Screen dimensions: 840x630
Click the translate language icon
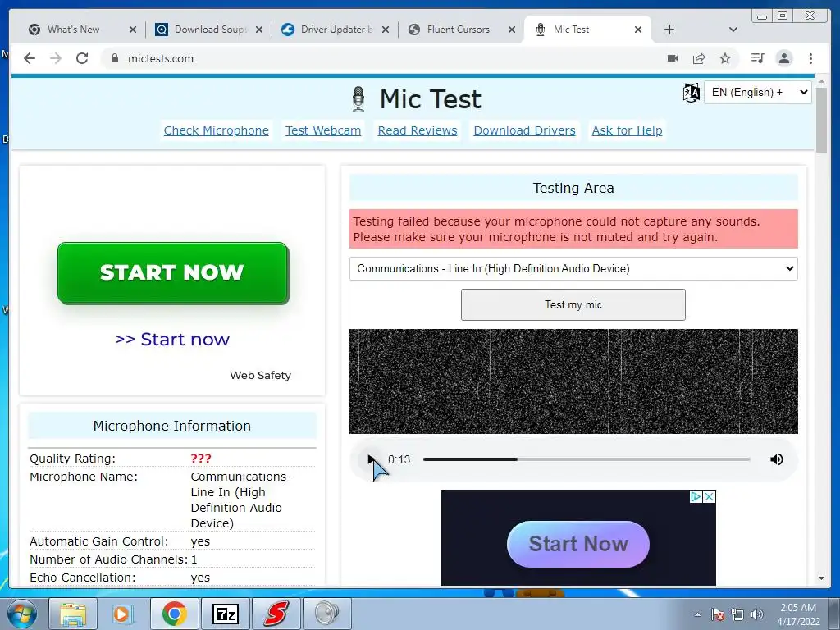click(691, 93)
